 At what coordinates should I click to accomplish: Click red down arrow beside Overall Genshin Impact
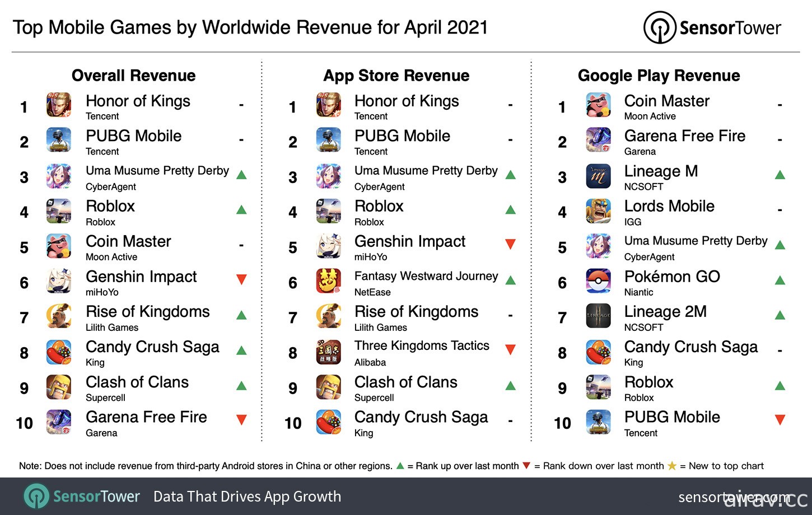coord(241,279)
